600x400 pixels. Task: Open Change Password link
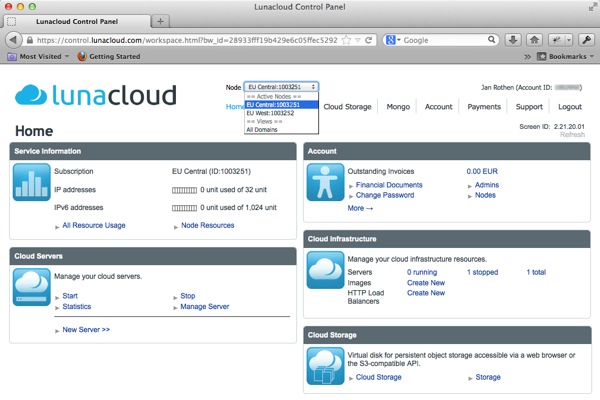point(385,195)
